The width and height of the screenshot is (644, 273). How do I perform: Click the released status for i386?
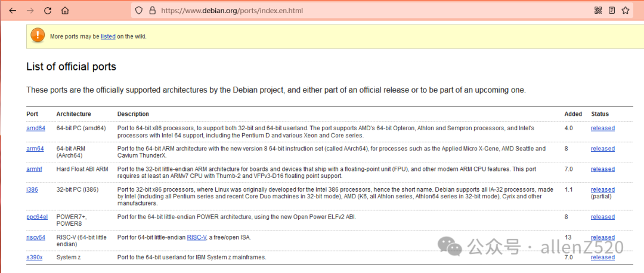tap(602, 189)
